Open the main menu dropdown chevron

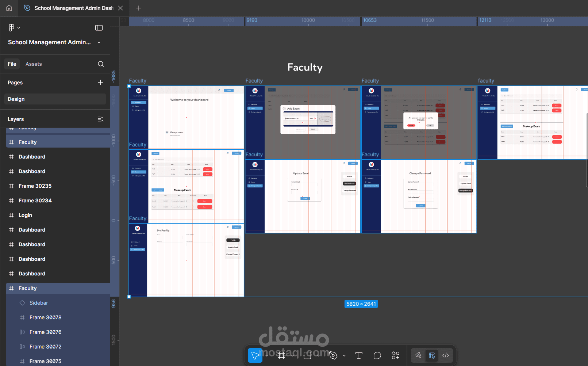pyautogui.click(x=19, y=28)
